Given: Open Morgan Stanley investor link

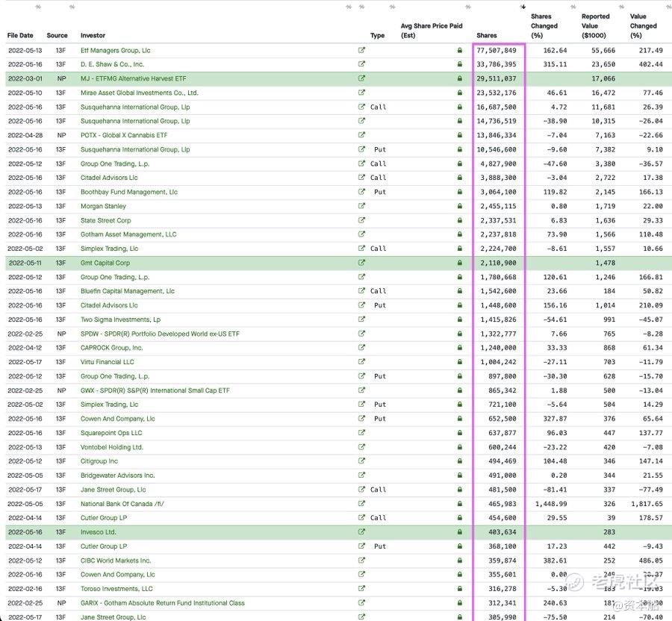Looking at the screenshot, I should pyautogui.click(x=103, y=206).
